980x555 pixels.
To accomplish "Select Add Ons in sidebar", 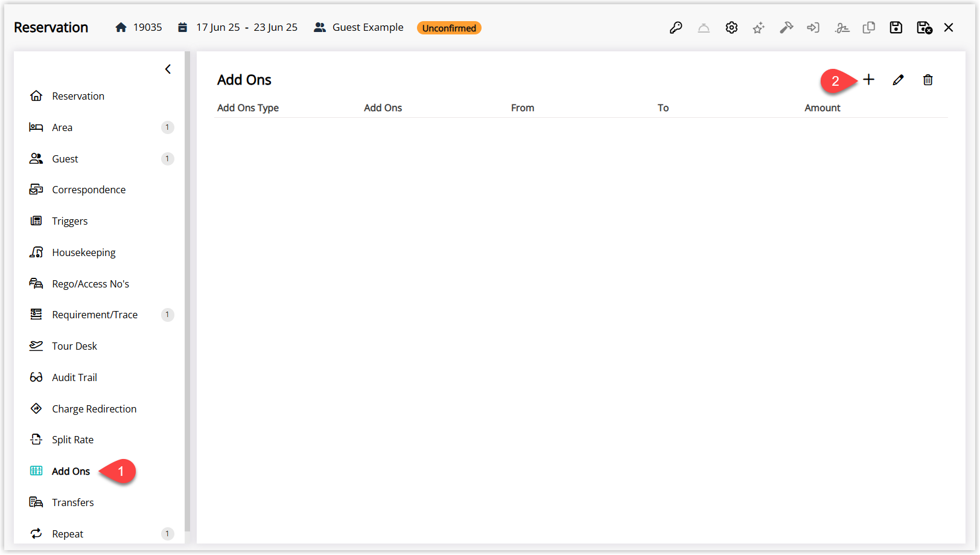I will tap(71, 471).
